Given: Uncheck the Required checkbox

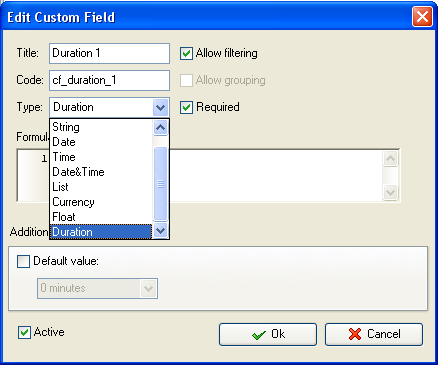Looking at the screenshot, I should 186,107.
